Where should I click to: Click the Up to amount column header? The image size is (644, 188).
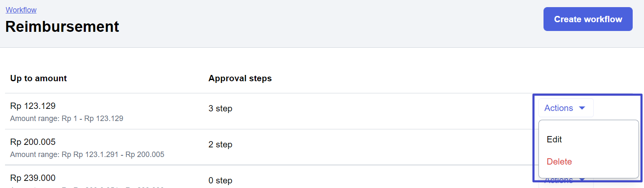pos(39,78)
